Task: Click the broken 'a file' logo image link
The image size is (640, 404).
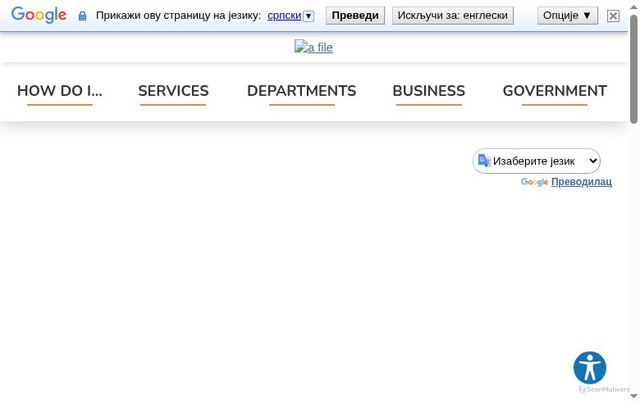Action: coord(313,47)
